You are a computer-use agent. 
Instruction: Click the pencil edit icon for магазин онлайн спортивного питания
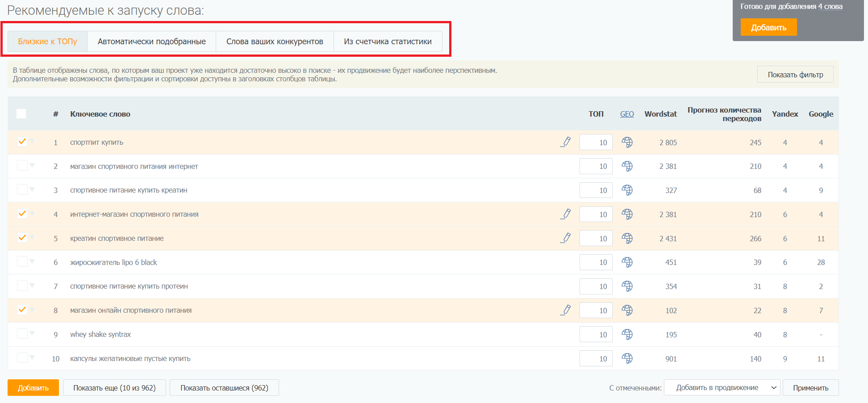pos(566,310)
